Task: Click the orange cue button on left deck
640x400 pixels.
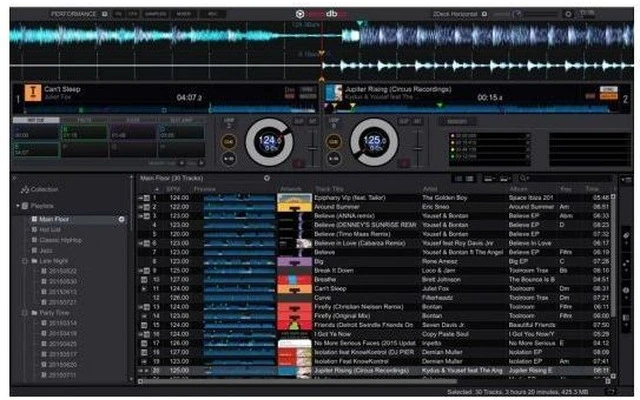Action: click(229, 141)
